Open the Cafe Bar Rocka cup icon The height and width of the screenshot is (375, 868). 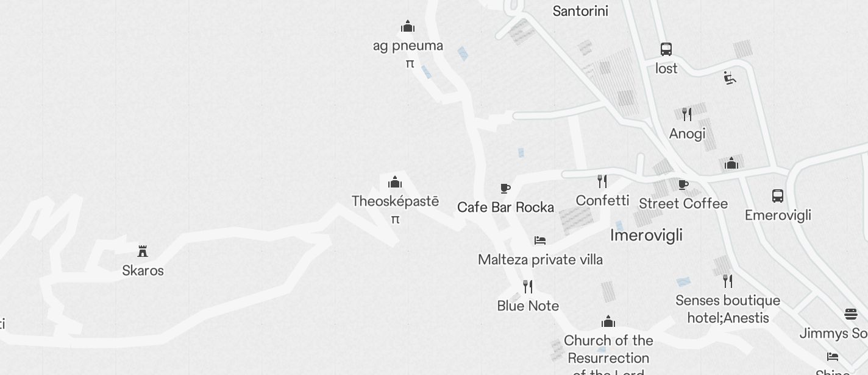[505, 188]
